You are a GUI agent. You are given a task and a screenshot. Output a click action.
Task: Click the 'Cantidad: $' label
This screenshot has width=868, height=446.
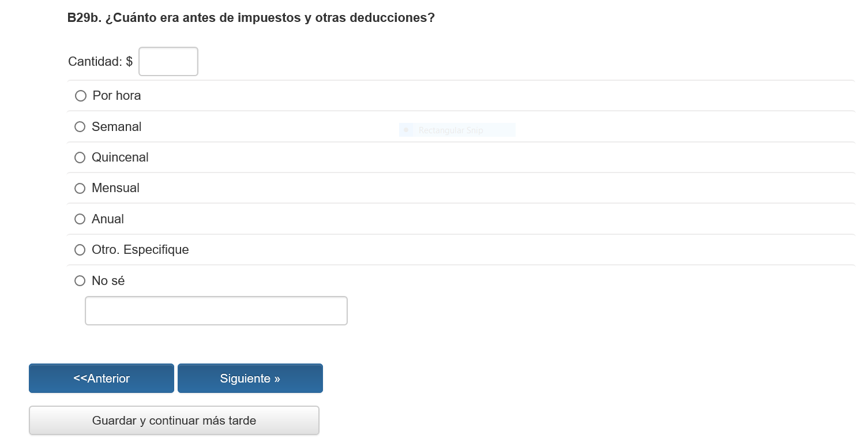pyautogui.click(x=100, y=62)
